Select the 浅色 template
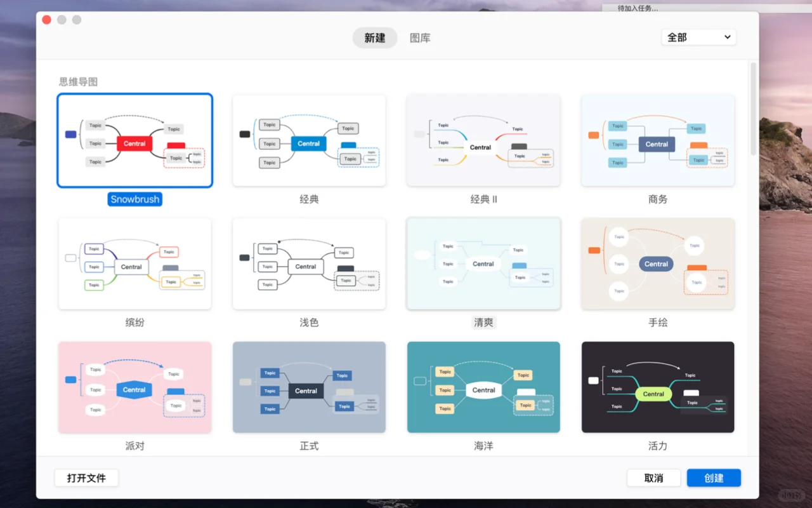Screen dimensions: 812x508 coord(309,264)
